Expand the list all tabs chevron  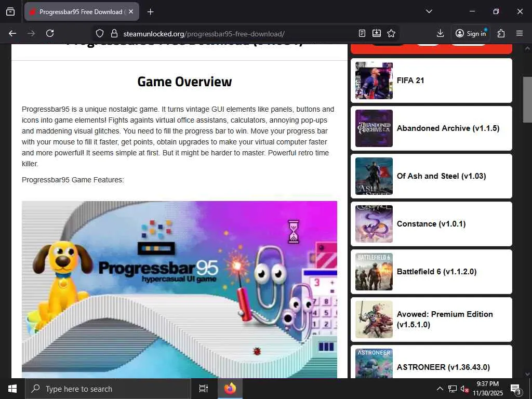[x=429, y=11]
